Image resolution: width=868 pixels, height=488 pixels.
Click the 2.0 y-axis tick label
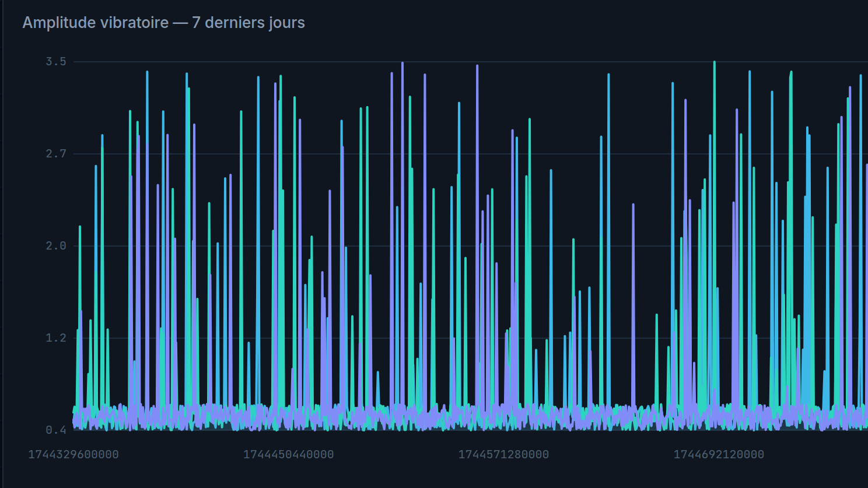(56, 246)
